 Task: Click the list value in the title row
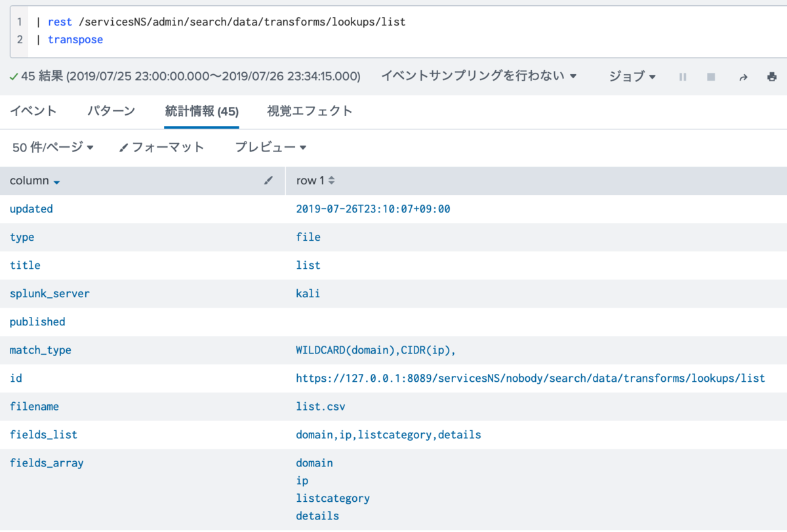point(308,265)
